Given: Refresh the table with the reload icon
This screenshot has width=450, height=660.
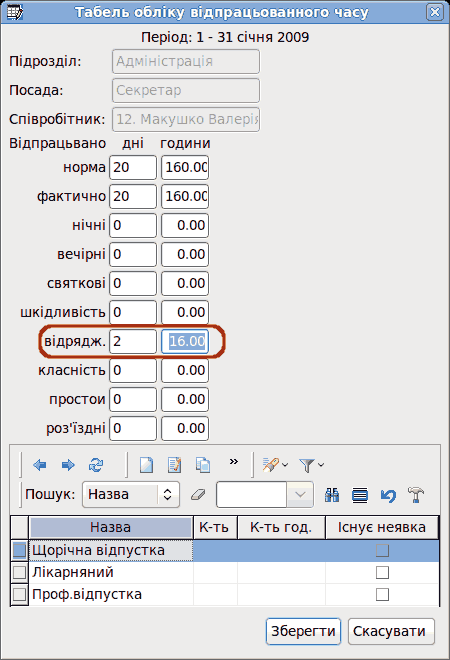Looking at the screenshot, I should tap(96, 465).
